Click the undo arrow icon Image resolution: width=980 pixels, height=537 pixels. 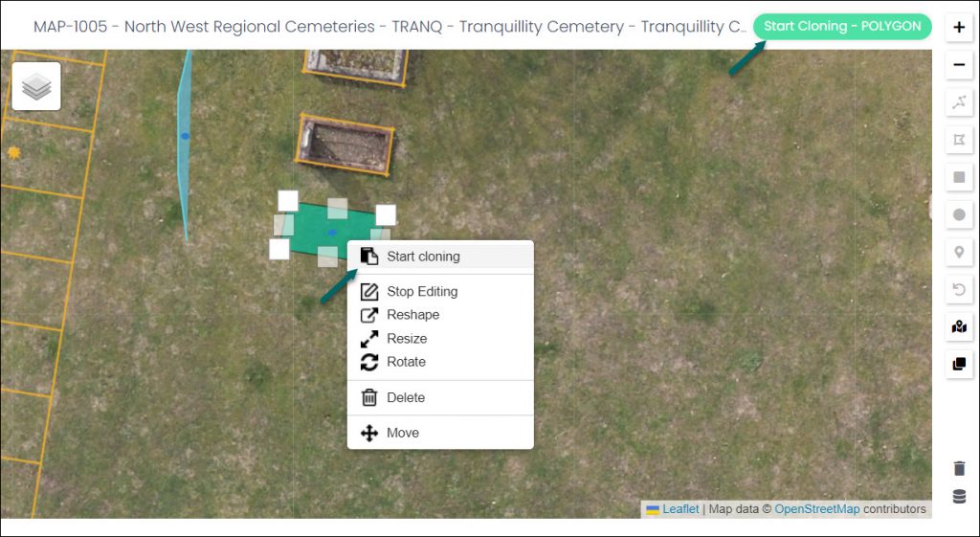pos(959,289)
